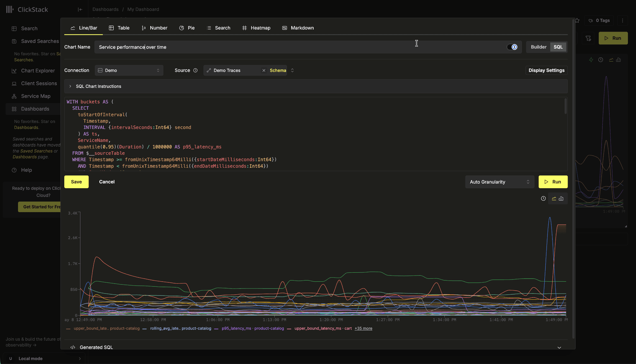The image size is (636, 364).
Task: Click the line chart icon on the dashboard tile
Action: [611, 60]
